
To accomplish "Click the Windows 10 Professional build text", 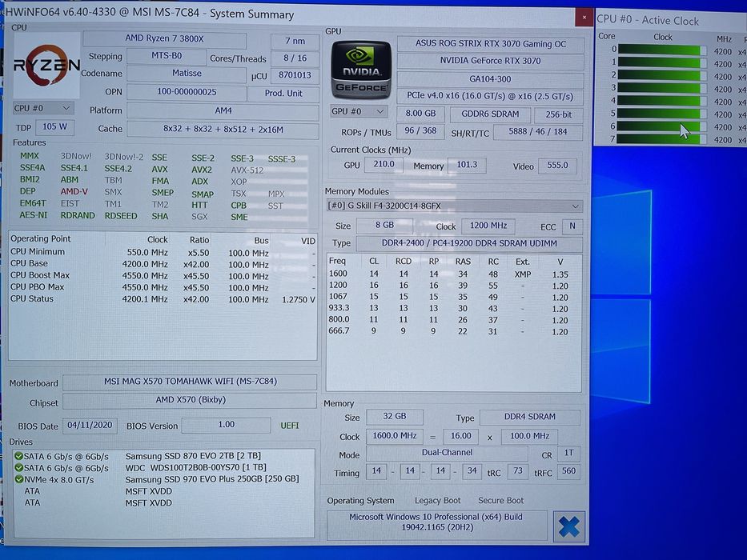I will pos(437,522).
